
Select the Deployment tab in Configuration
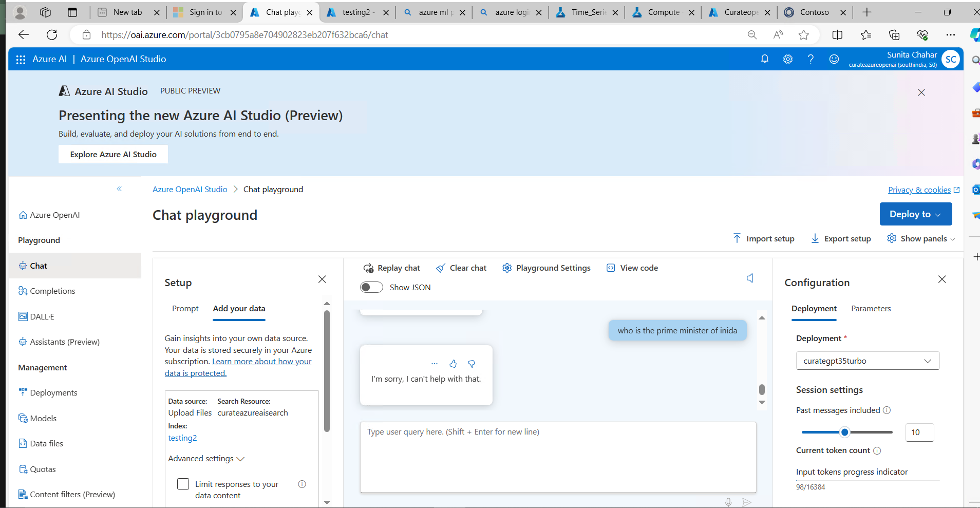click(x=814, y=309)
